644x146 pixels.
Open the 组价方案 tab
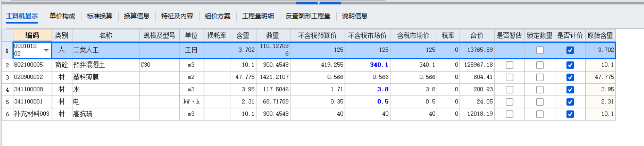point(218,16)
